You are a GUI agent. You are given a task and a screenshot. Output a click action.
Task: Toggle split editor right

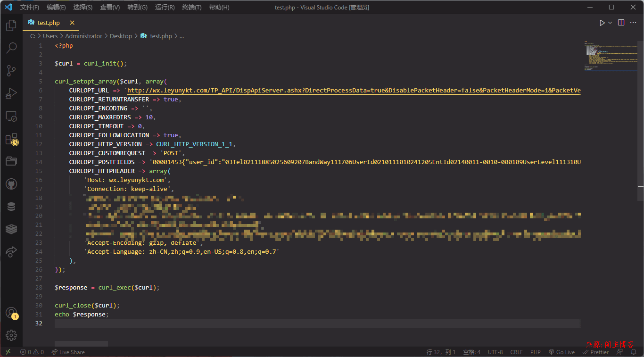point(621,23)
